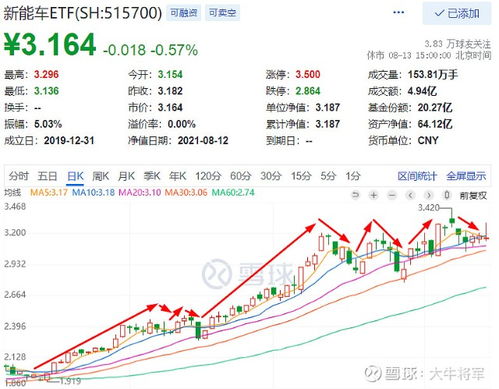The width and height of the screenshot is (499, 389).
Task: Select the 年K chart tab
Action: tap(177, 176)
